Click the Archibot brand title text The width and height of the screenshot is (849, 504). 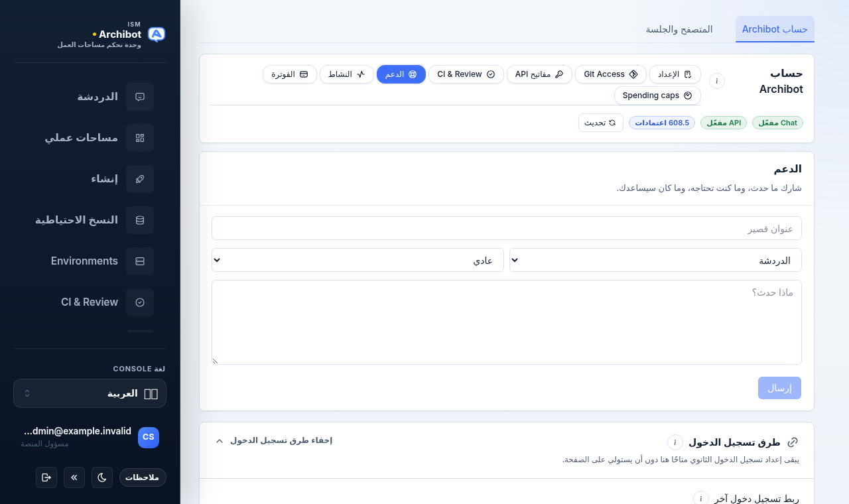point(120,34)
